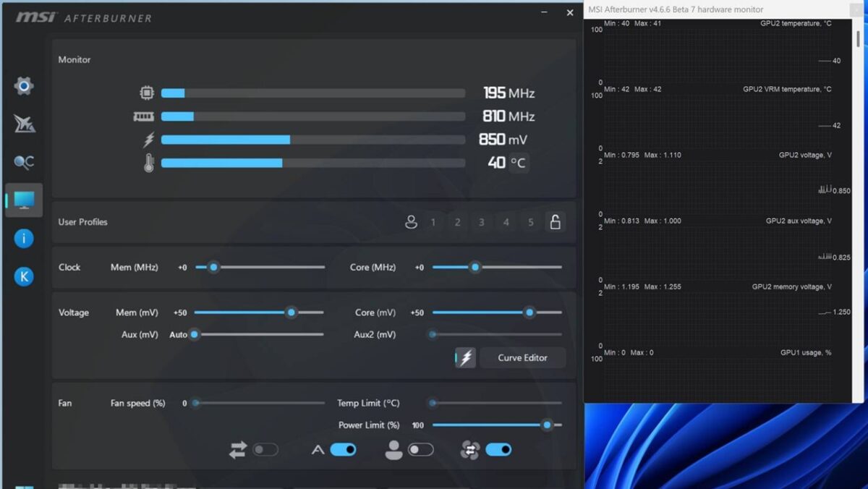Disable the automatic fan switch
The width and height of the screenshot is (868, 489).
coord(343,450)
